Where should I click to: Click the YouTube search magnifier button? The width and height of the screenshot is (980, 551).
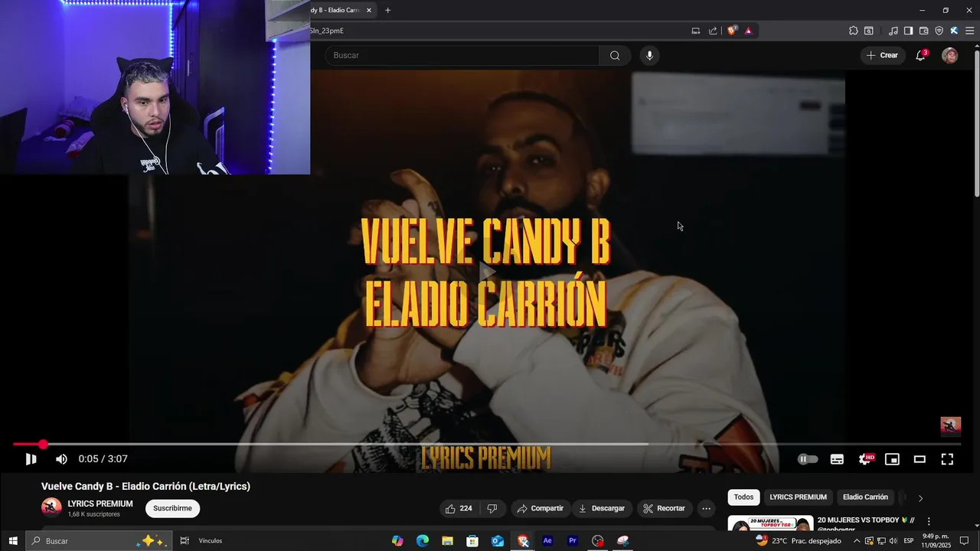(x=615, y=55)
